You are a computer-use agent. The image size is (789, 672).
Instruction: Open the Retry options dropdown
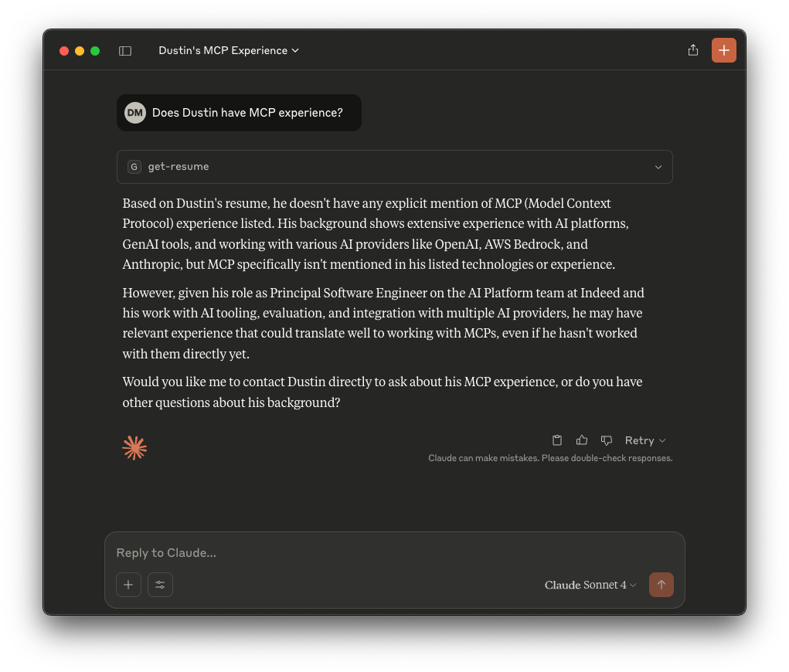click(645, 440)
